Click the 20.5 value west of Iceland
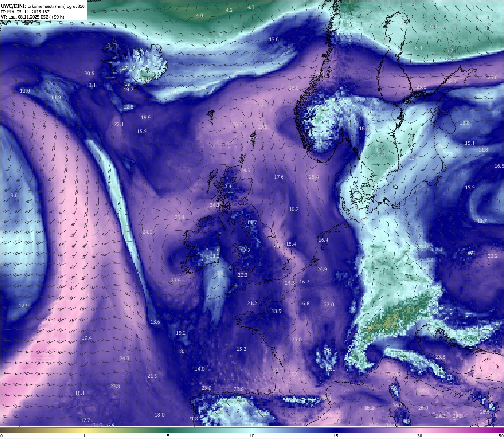The image size is (504, 439). [x=89, y=74]
